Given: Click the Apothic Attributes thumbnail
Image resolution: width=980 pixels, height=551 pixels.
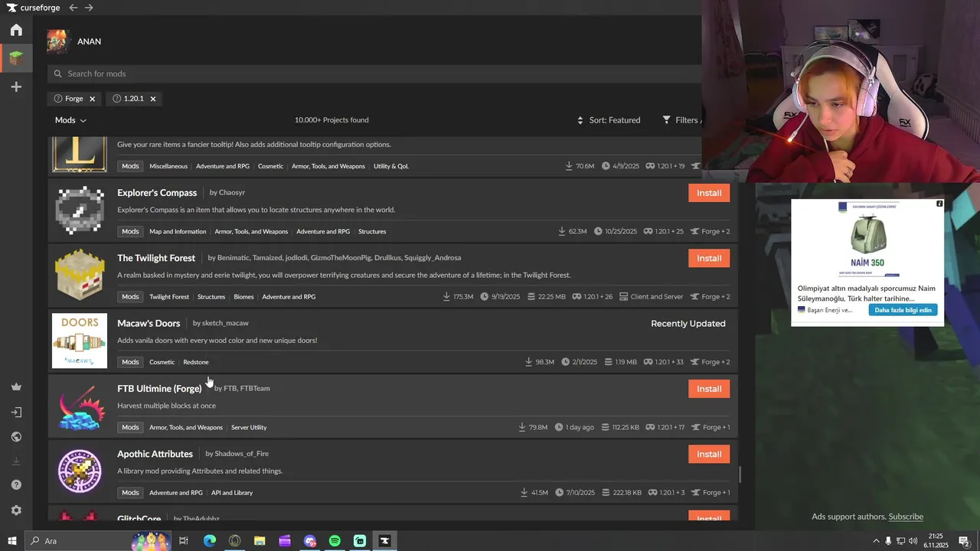Looking at the screenshot, I should (x=80, y=471).
